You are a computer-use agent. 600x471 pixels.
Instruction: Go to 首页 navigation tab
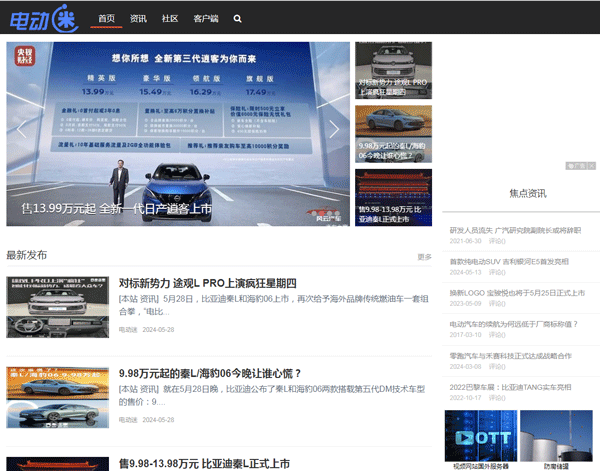pyautogui.click(x=106, y=18)
